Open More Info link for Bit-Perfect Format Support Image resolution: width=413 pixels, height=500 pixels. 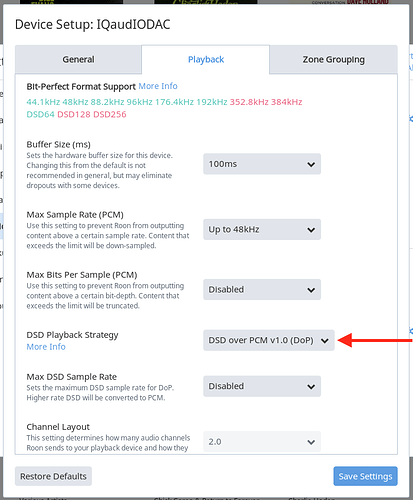[x=158, y=86]
